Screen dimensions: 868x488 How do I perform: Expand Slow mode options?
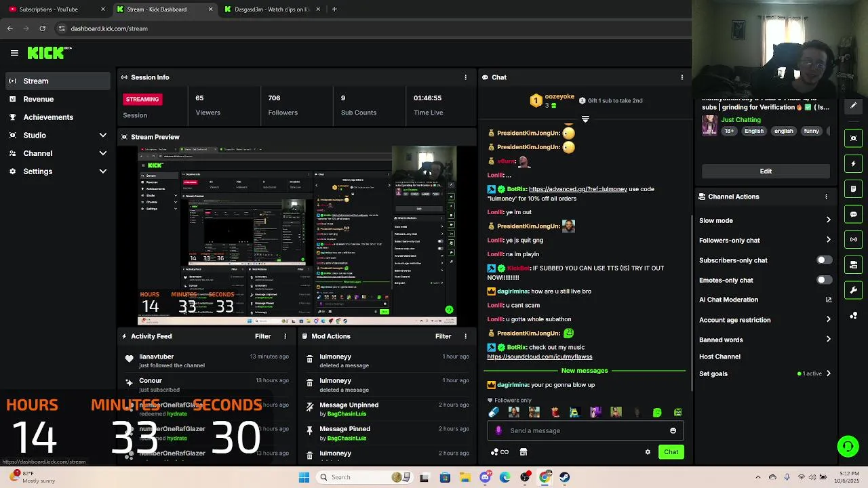point(829,220)
